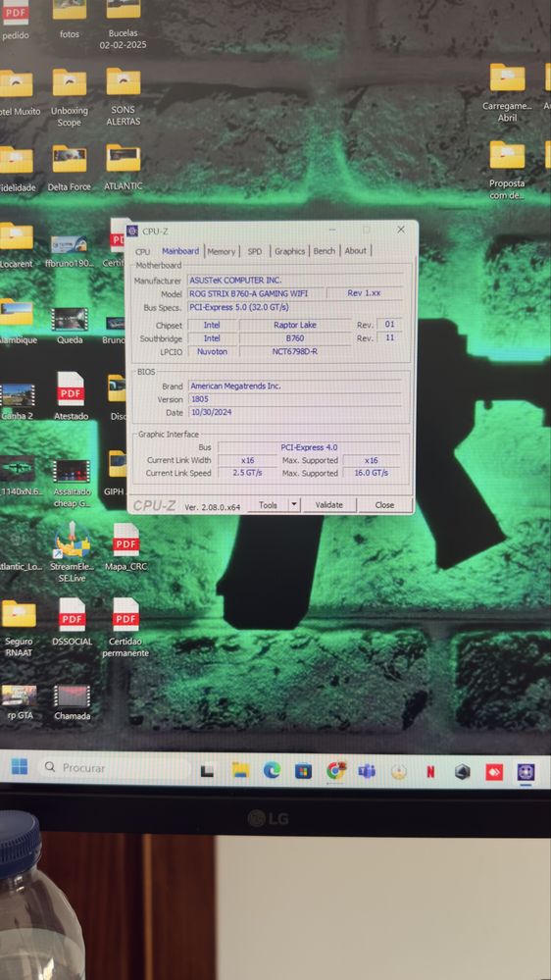Click the CPU-Z title bar icon
Image resolution: width=551 pixels, height=980 pixels.
pyautogui.click(x=132, y=232)
